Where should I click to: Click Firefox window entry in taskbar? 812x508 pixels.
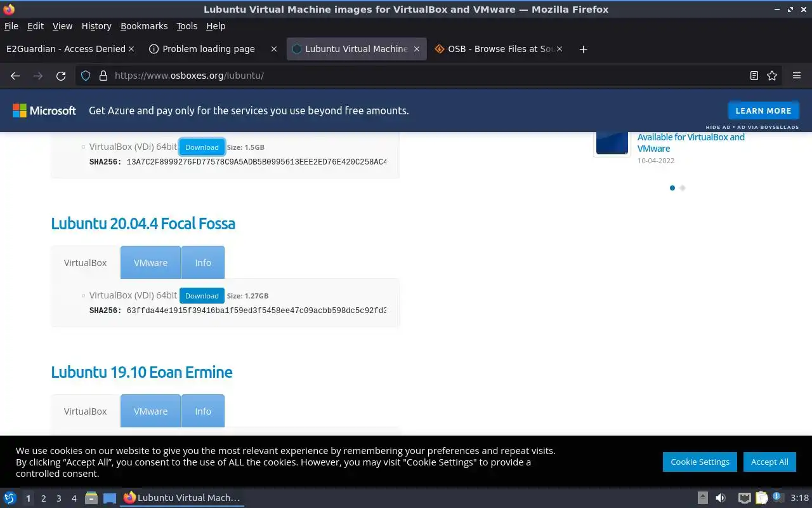click(x=182, y=498)
